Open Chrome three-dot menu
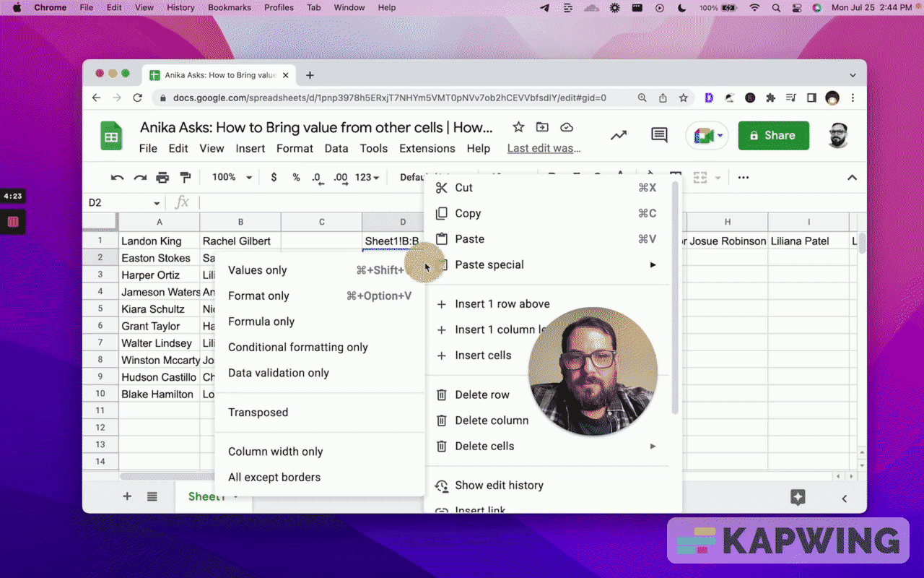924x578 pixels. point(853,98)
